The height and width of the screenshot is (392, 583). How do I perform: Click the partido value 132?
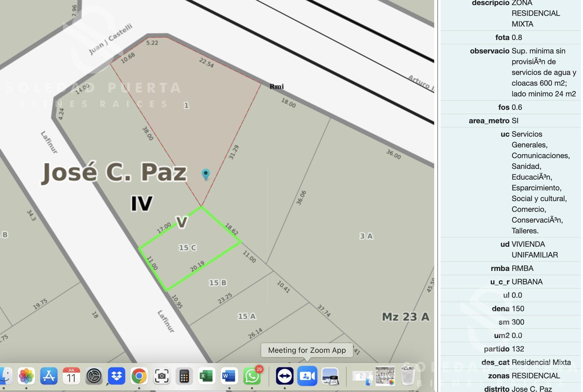pyautogui.click(x=518, y=349)
